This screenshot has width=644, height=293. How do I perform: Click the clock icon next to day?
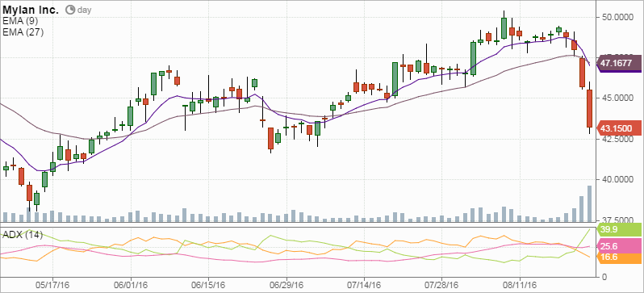coord(70,10)
